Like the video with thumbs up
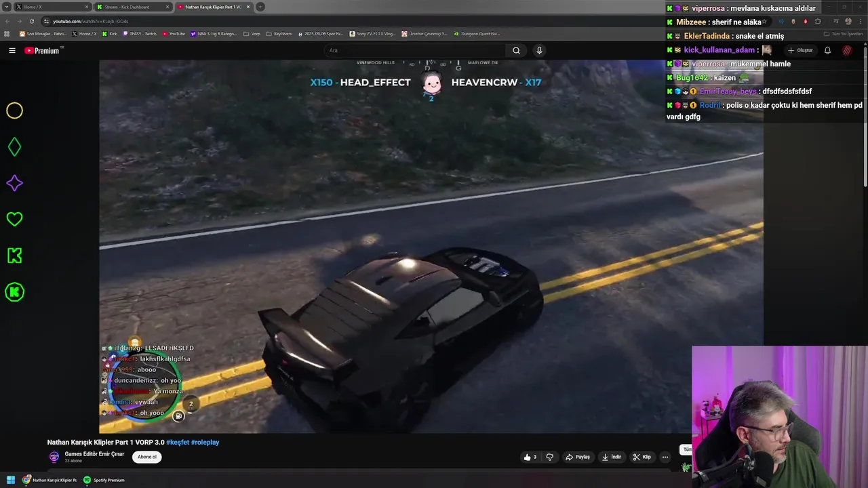Screen dimensions: 868x488 pyautogui.click(x=530, y=457)
